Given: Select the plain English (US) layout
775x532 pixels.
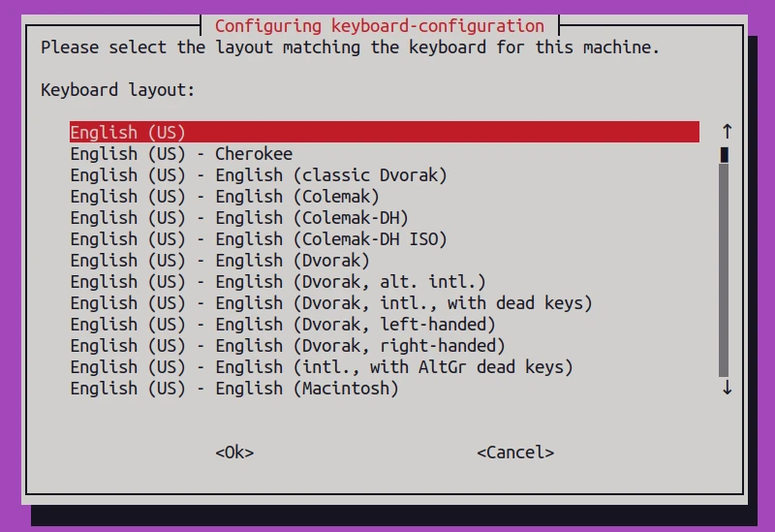Looking at the screenshot, I should coord(384,132).
